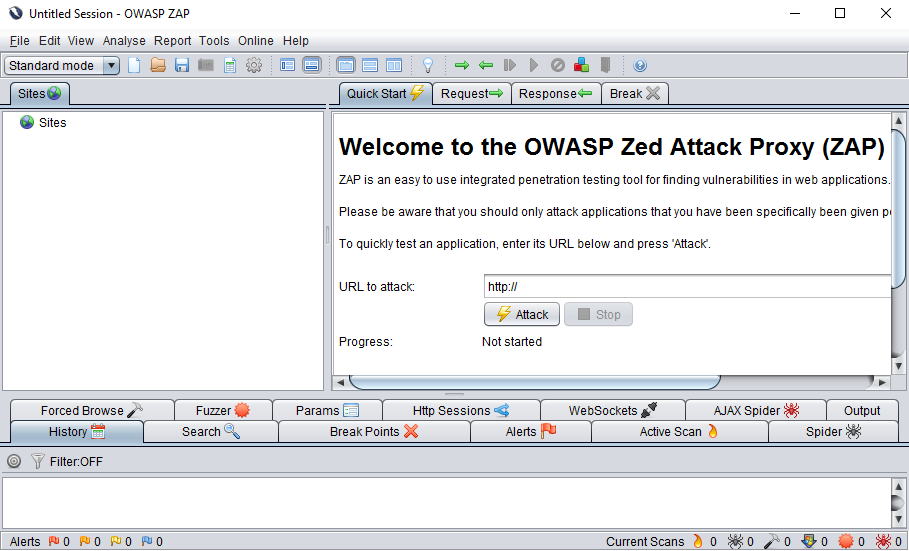The width and height of the screenshot is (909, 551).
Task: Click the target scope icon beside Filter
Action: coord(14,461)
